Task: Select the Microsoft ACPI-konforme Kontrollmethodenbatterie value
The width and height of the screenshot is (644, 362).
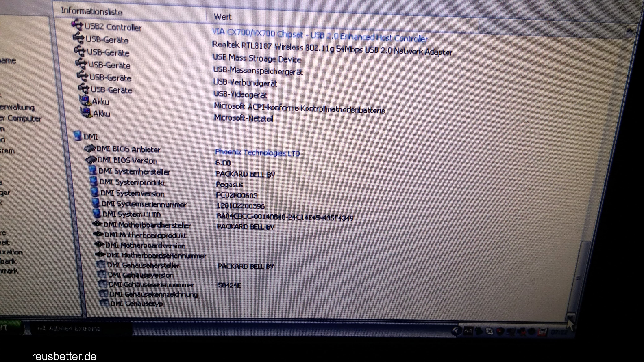Action: click(x=300, y=108)
